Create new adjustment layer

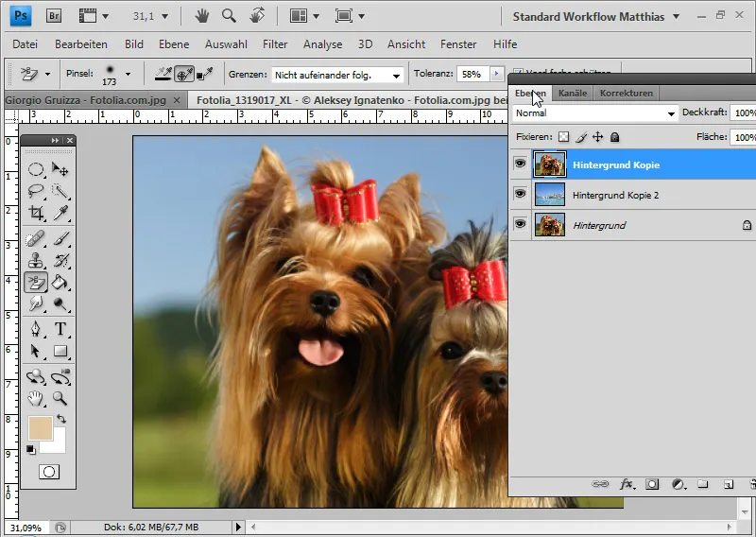coord(679,484)
